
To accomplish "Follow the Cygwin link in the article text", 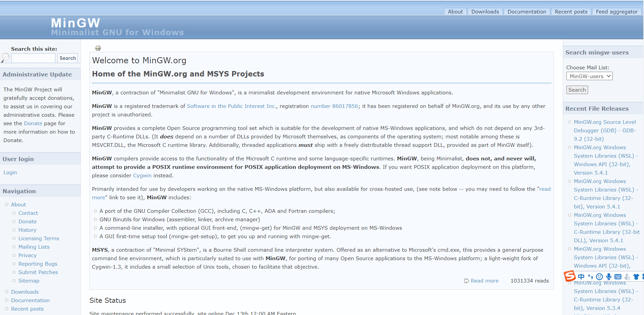I will [x=142, y=175].
